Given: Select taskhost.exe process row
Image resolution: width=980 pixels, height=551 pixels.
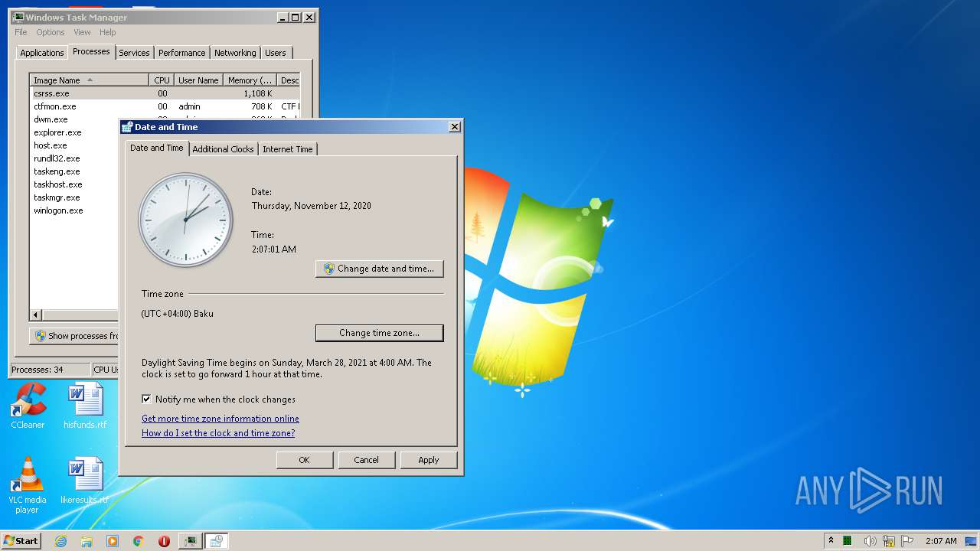Looking at the screenshot, I should (x=75, y=184).
